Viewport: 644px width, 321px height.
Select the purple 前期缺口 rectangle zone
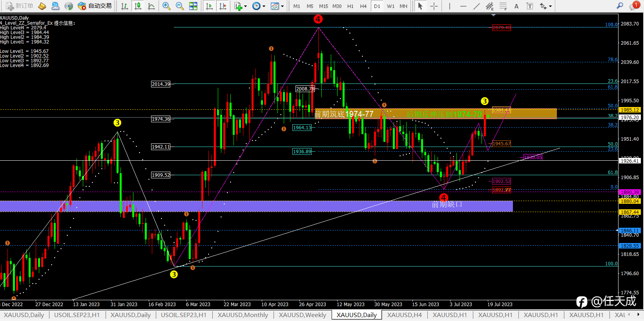pos(256,206)
